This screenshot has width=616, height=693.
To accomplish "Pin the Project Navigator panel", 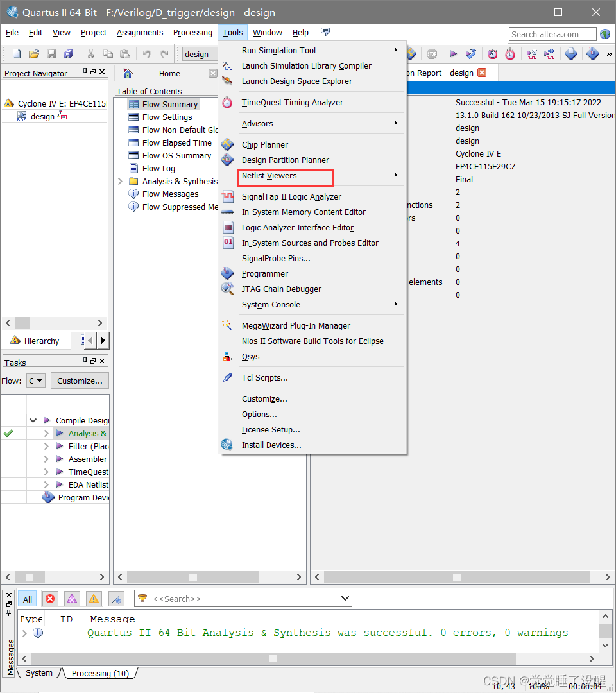I will pyautogui.click(x=85, y=71).
